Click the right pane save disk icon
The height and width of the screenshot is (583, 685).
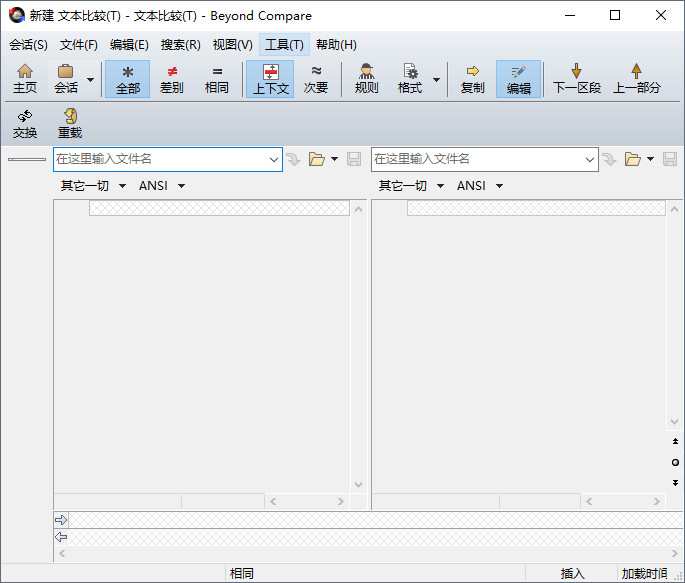(x=670, y=159)
